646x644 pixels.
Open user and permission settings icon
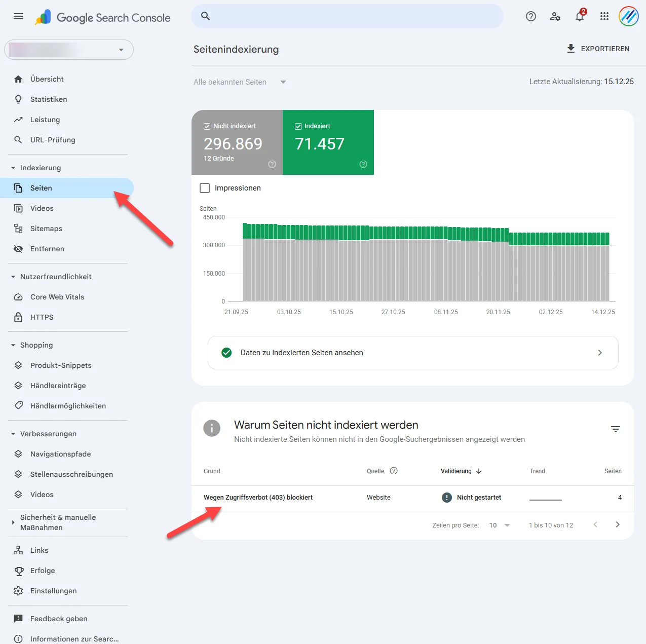[555, 16]
